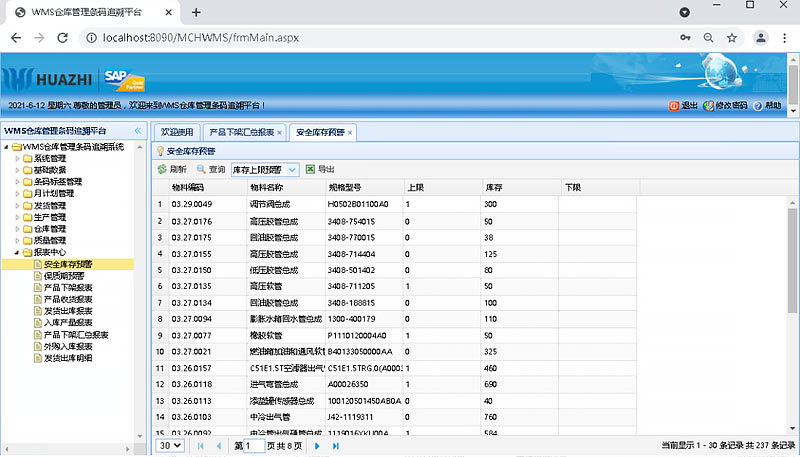This screenshot has width=800, height=457.
Task: Click the 修改密码 change password icon
Action: coord(709,106)
